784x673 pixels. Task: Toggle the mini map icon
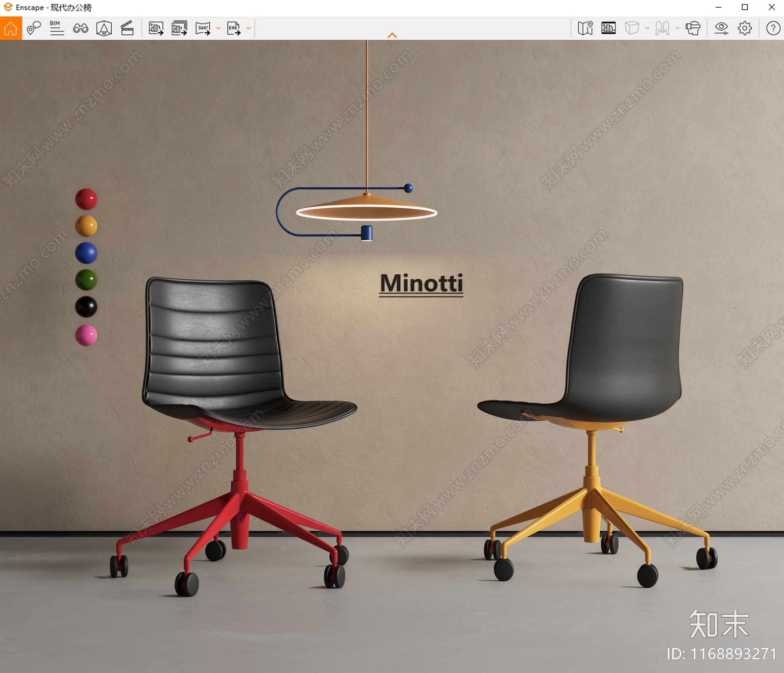click(x=585, y=28)
